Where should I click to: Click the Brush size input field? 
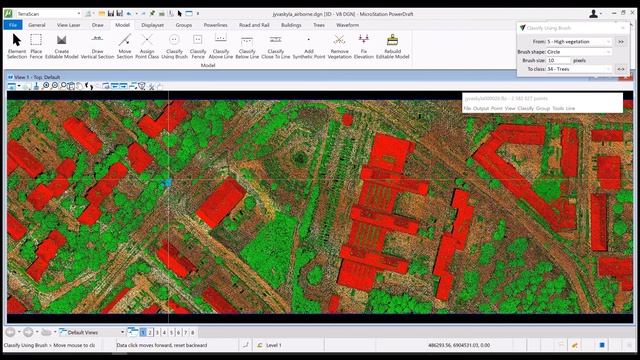tap(558, 60)
